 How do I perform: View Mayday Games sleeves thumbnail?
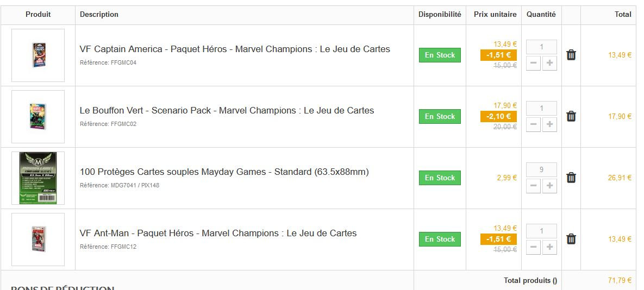point(38,178)
